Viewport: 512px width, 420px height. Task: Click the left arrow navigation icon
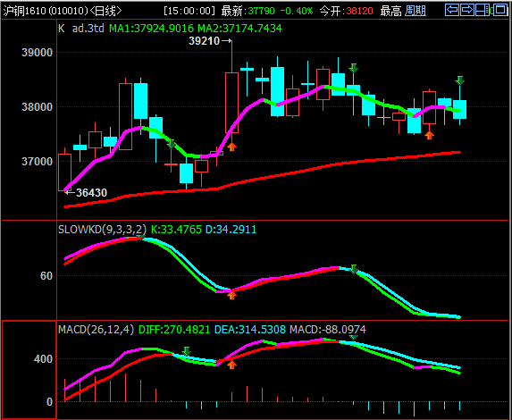[x=452, y=10]
